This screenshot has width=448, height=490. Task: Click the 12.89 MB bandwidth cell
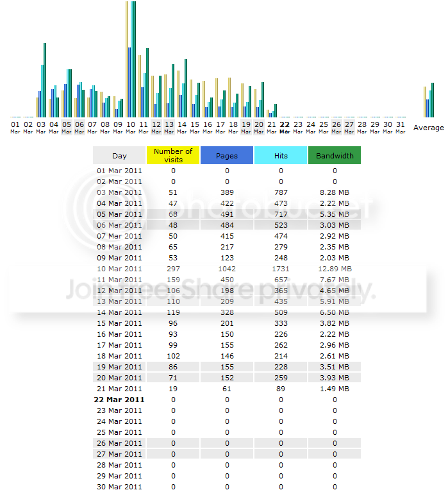[x=335, y=269]
